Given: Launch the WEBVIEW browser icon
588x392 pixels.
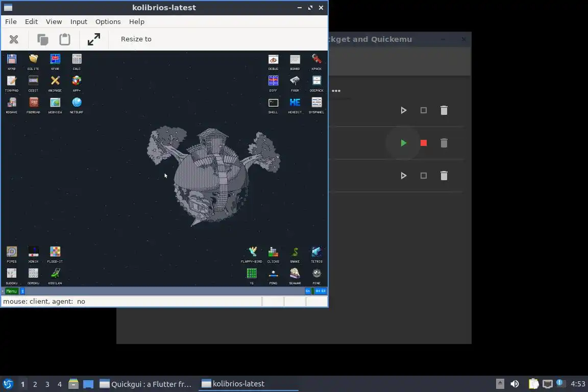Looking at the screenshot, I should coord(55,104).
